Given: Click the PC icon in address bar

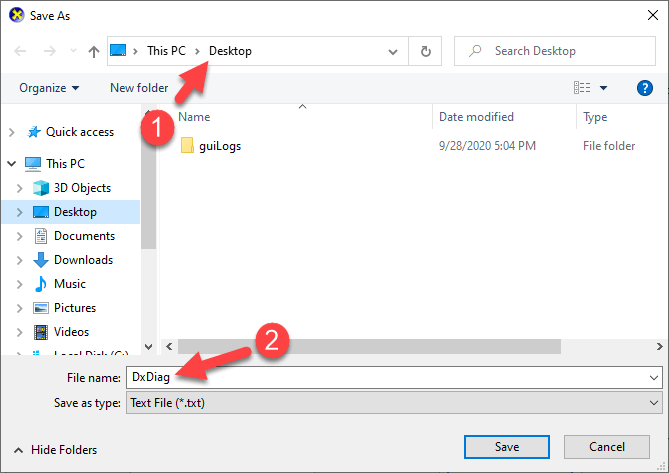Looking at the screenshot, I should (118, 51).
